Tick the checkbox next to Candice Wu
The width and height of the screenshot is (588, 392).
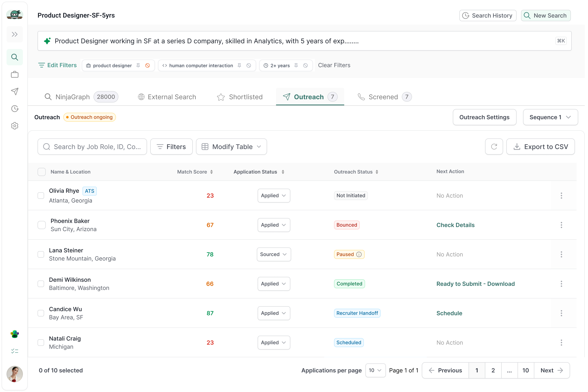tap(41, 313)
